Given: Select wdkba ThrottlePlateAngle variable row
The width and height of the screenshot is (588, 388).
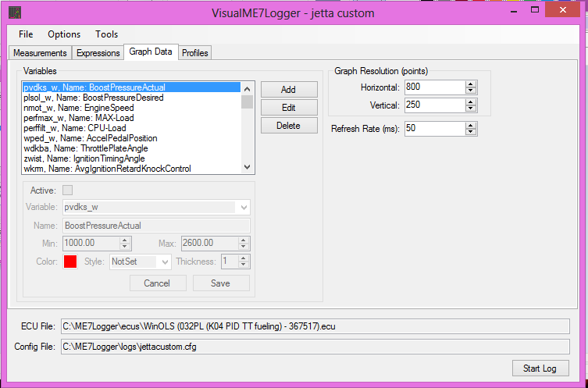Looking at the screenshot, I should click(x=131, y=148).
